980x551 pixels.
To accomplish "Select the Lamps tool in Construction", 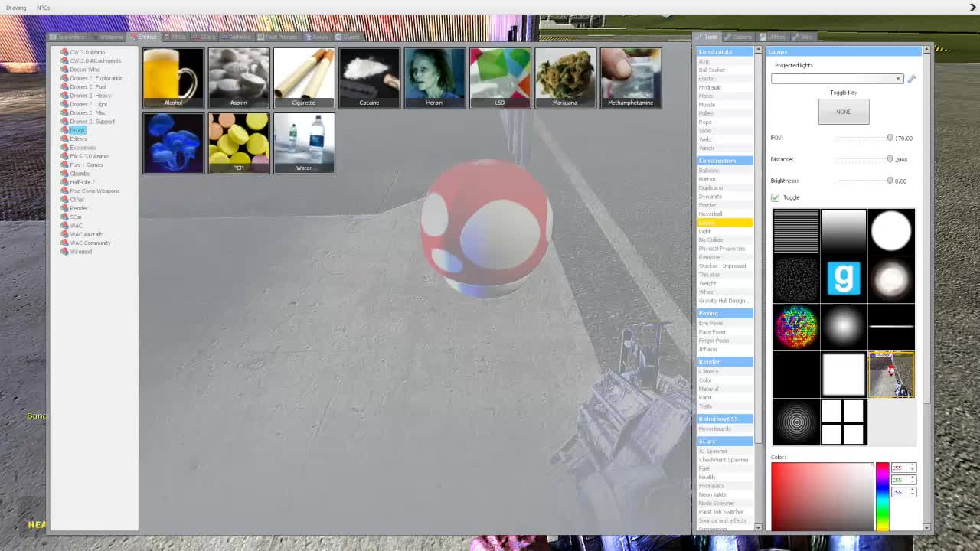I will [725, 222].
